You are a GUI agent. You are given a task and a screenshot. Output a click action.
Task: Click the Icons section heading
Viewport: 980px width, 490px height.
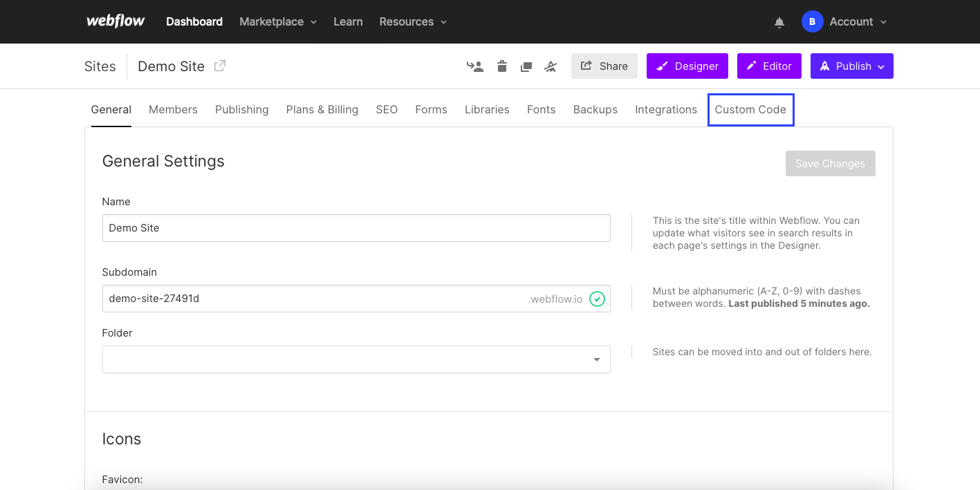click(122, 439)
